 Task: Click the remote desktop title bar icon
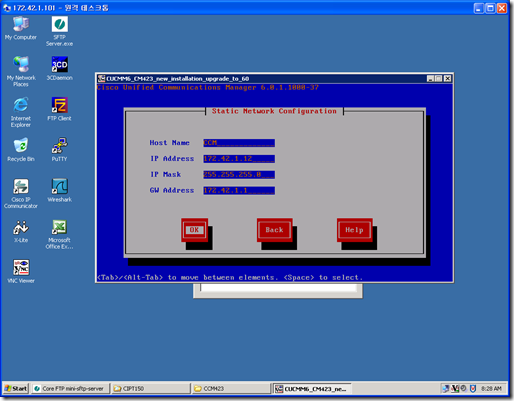7,8
